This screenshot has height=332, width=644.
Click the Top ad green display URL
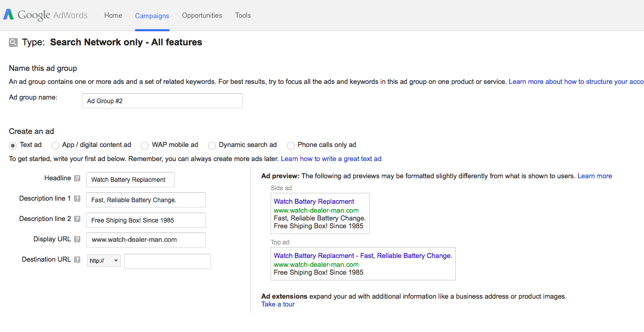coord(316,265)
